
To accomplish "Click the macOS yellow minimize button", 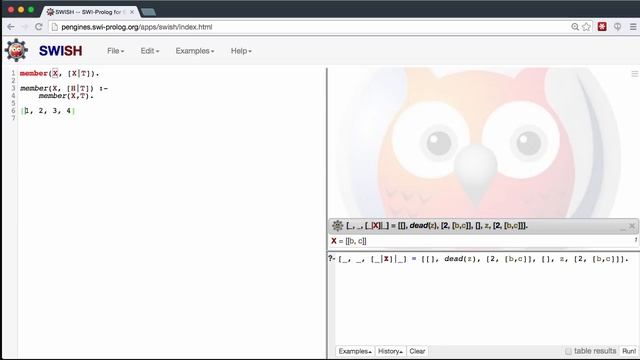I will coord(21,9).
